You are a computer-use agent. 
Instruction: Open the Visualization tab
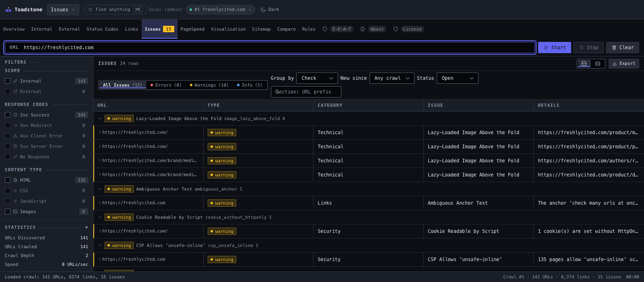(228, 29)
